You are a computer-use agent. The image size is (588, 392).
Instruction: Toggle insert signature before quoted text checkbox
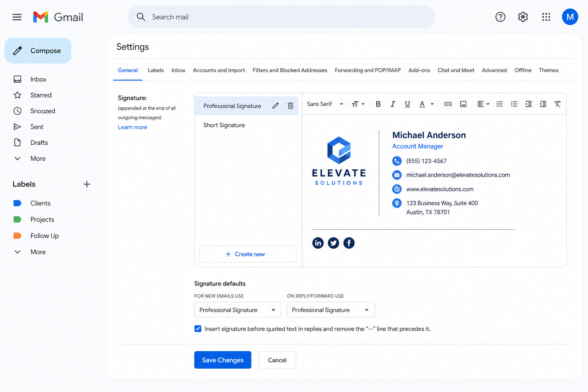coord(198,329)
